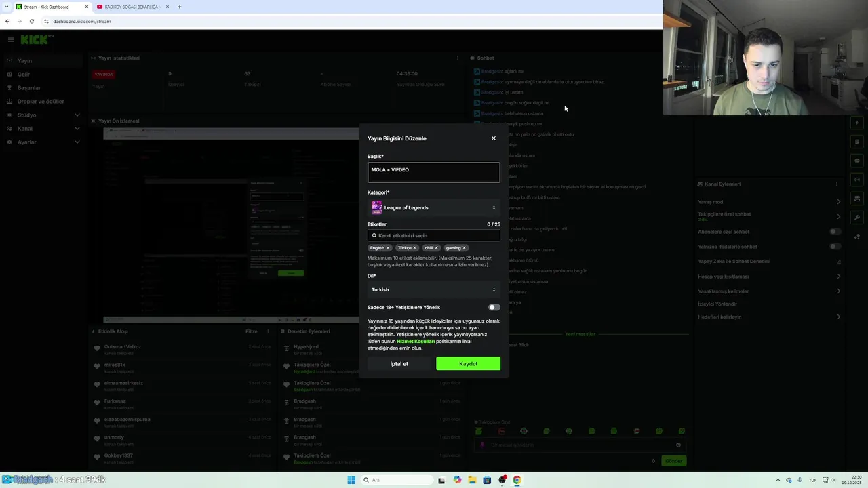Open the Dil dropdown set to Turkish
The height and width of the screenshot is (488, 868).
tap(434, 289)
